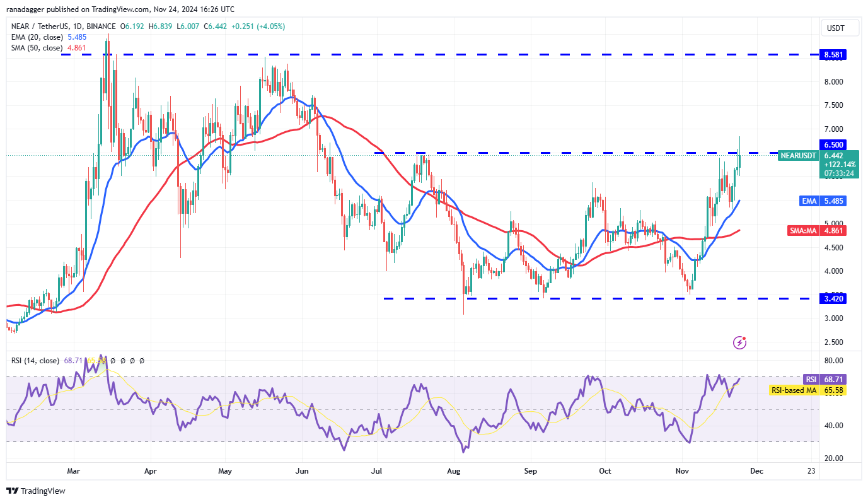Click the 80.00 level on RSI scale
The height and width of the screenshot is (502, 868).
(833, 361)
